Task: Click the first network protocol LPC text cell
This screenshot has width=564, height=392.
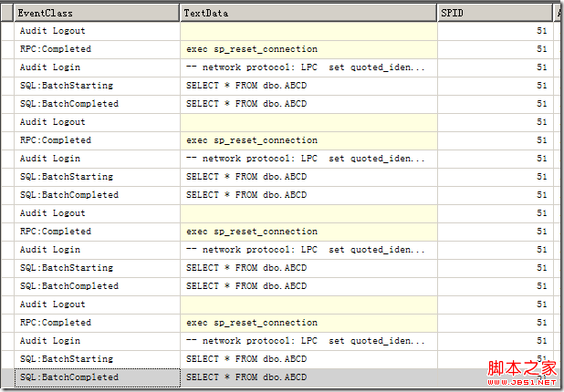Action: point(305,67)
